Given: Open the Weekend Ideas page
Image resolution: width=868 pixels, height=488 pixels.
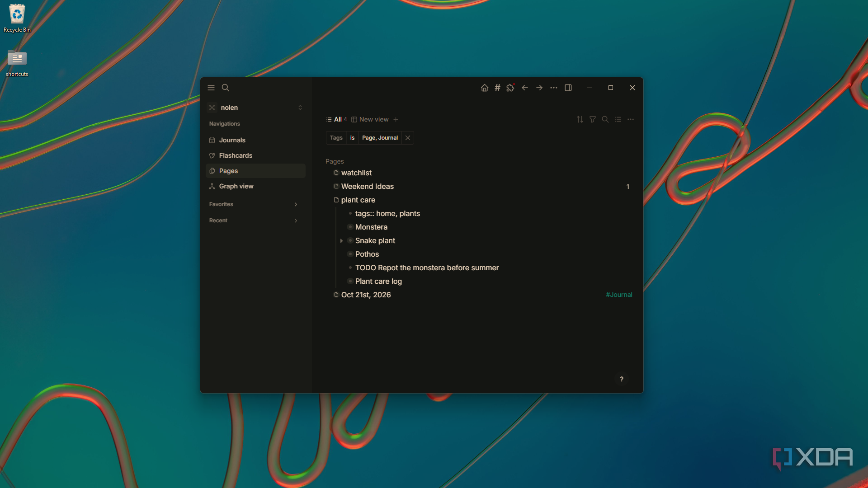Looking at the screenshot, I should 367,186.
